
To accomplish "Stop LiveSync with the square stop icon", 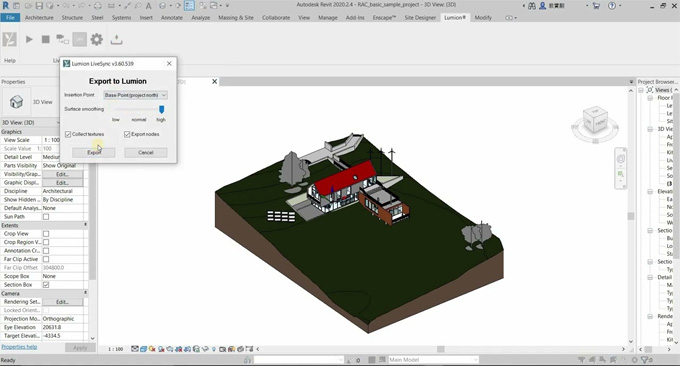I will (x=45, y=39).
